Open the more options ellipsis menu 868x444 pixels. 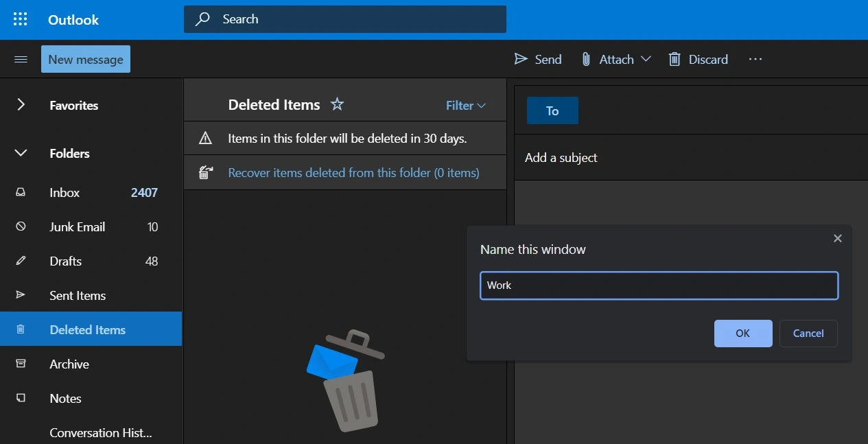click(755, 59)
